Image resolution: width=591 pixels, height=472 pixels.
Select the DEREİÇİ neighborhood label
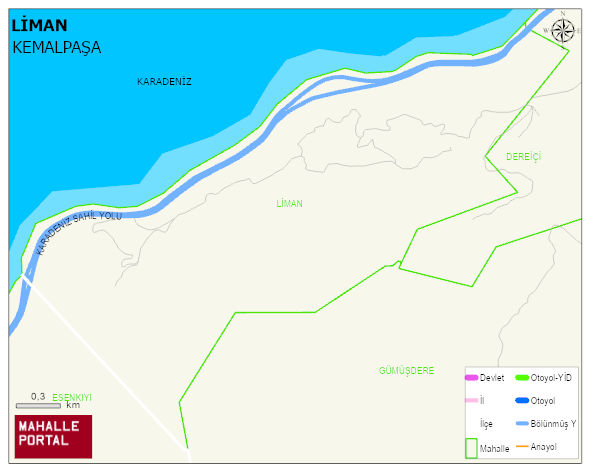(x=523, y=156)
